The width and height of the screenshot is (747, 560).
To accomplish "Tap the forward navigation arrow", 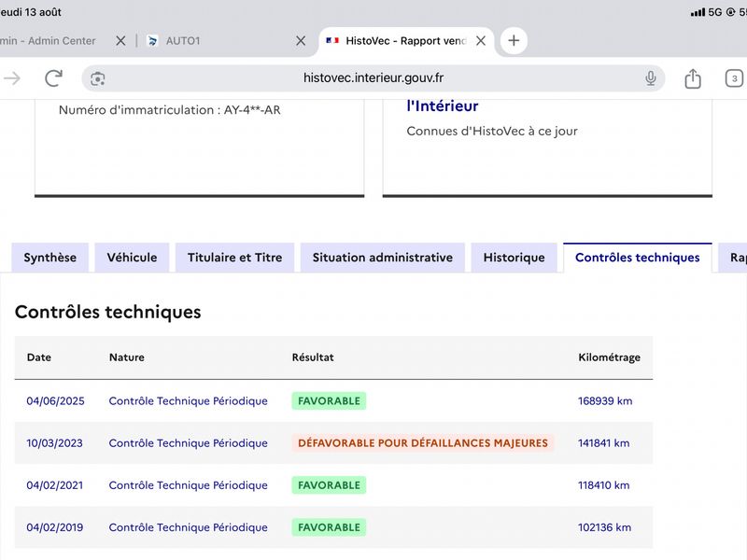I will (x=12, y=78).
